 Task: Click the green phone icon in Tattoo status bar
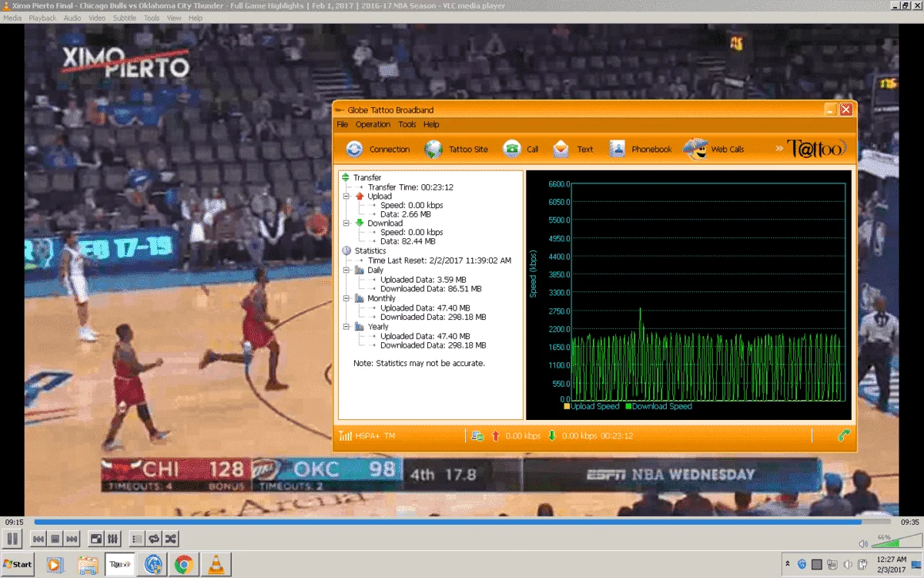click(x=843, y=435)
